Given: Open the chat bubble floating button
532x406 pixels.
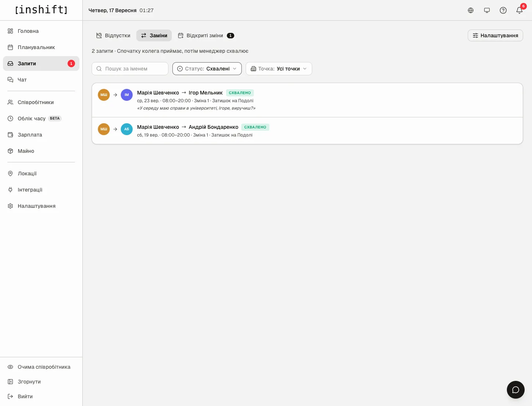Looking at the screenshot, I should click(516, 390).
